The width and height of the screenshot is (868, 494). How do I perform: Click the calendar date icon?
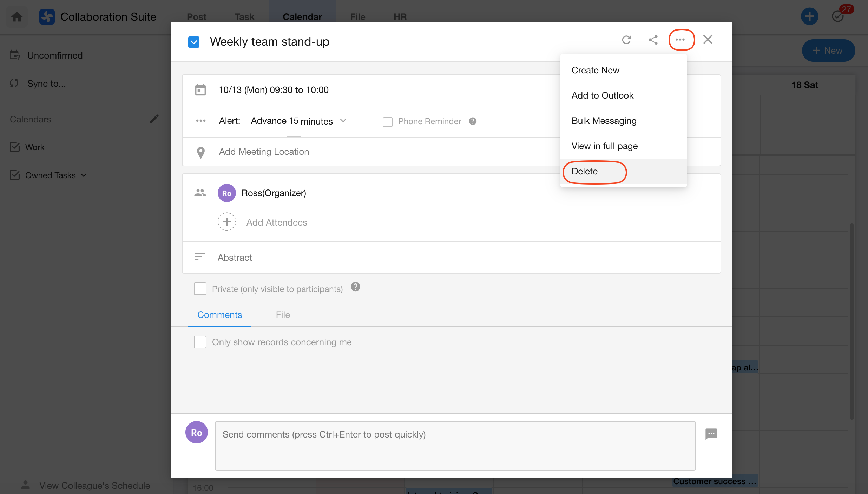pyautogui.click(x=200, y=90)
